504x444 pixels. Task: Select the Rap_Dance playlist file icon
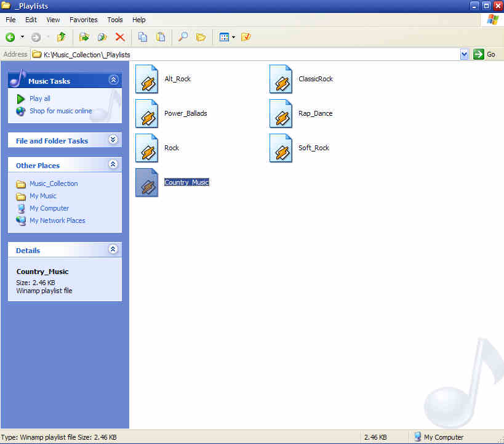281,113
